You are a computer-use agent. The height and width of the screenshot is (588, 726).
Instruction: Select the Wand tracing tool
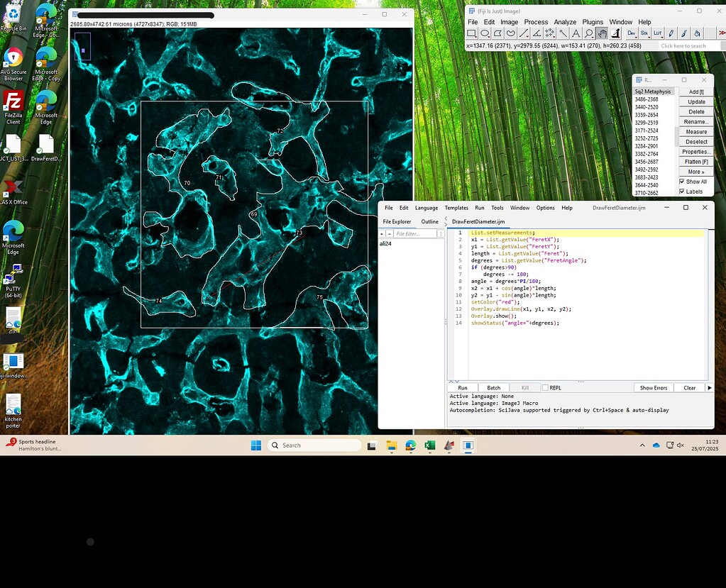pos(564,33)
